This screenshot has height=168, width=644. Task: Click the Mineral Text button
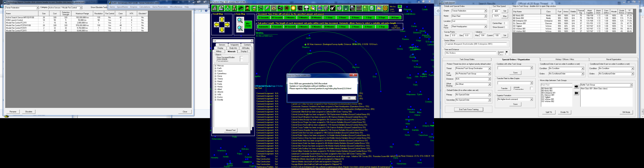[x=230, y=130]
